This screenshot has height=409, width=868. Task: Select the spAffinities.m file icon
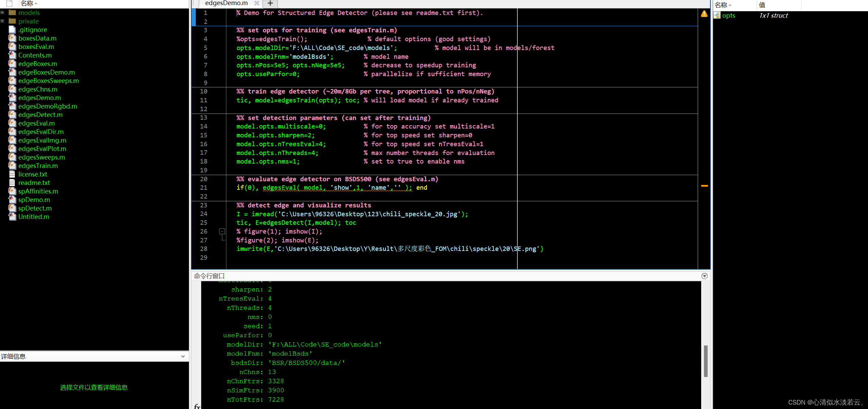(12, 191)
